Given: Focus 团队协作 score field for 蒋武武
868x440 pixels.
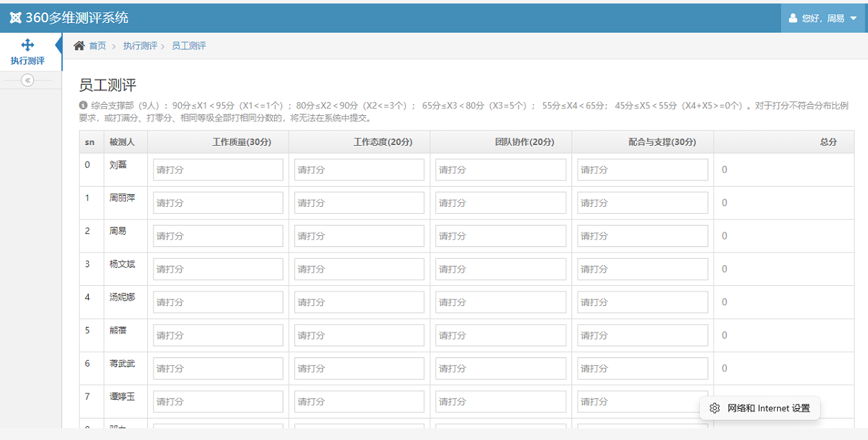Looking at the screenshot, I should pyautogui.click(x=501, y=369).
